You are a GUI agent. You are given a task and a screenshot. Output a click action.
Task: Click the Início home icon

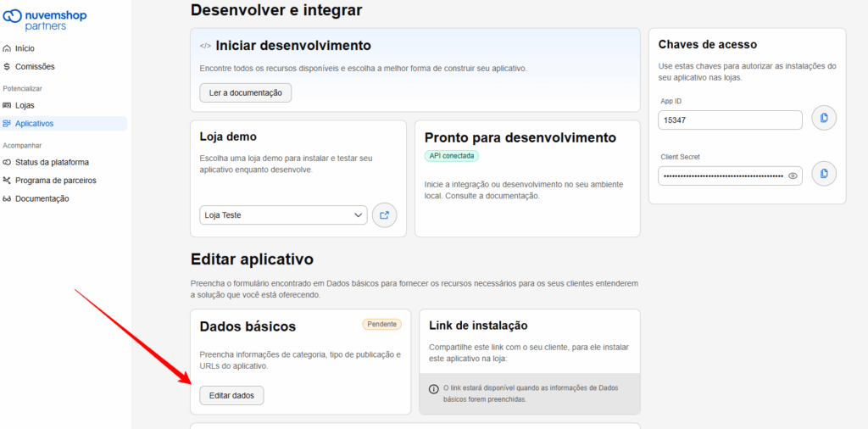8,48
